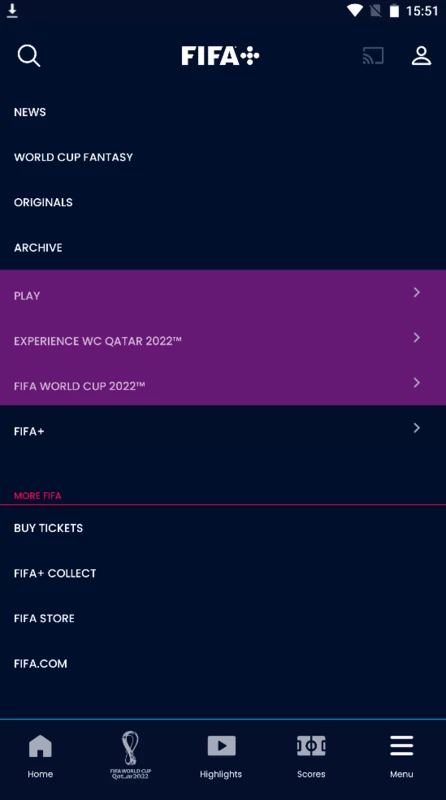Open the ARCHIVE section
Screen dimensions: 446x800
click(38, 247)
